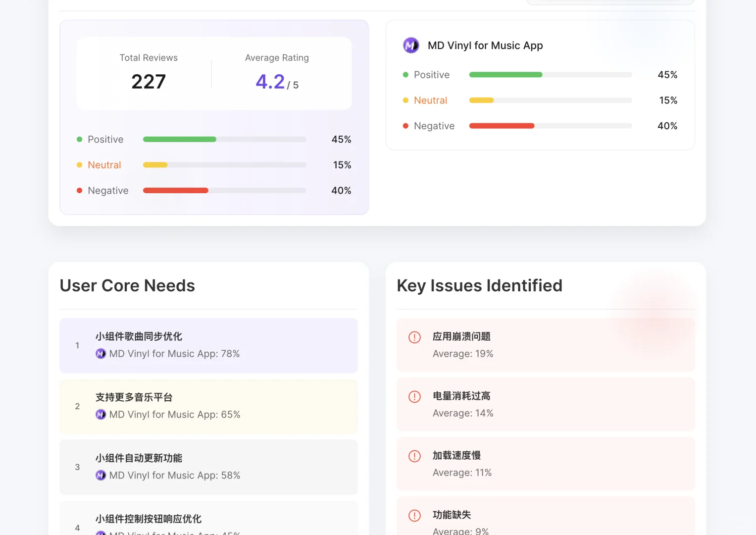Click the MD Vinyl app logo in the card header

tap(411, 46)
